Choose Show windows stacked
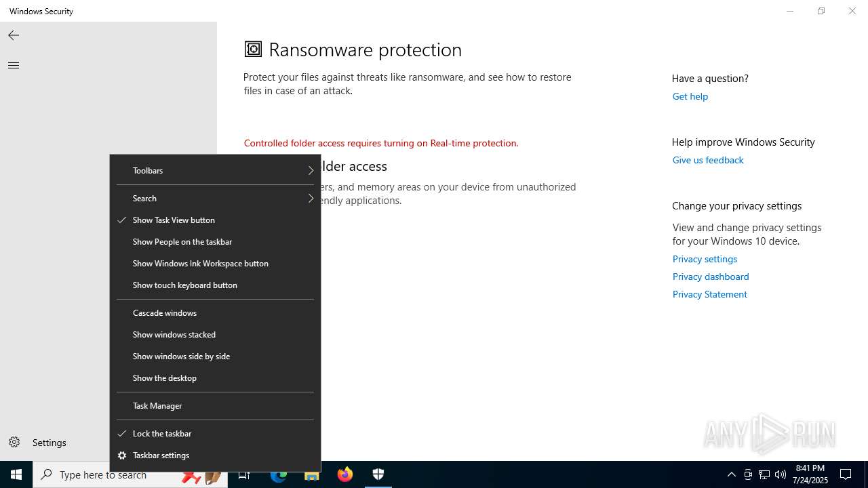This screenshot has width=868, height=488. (x=215, y=335)
